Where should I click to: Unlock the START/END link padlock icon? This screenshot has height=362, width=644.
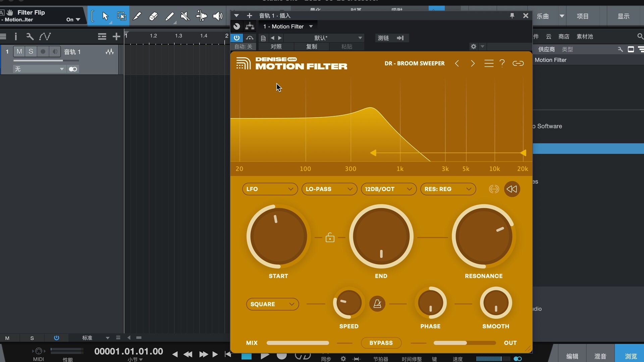[x=330, y=238]
